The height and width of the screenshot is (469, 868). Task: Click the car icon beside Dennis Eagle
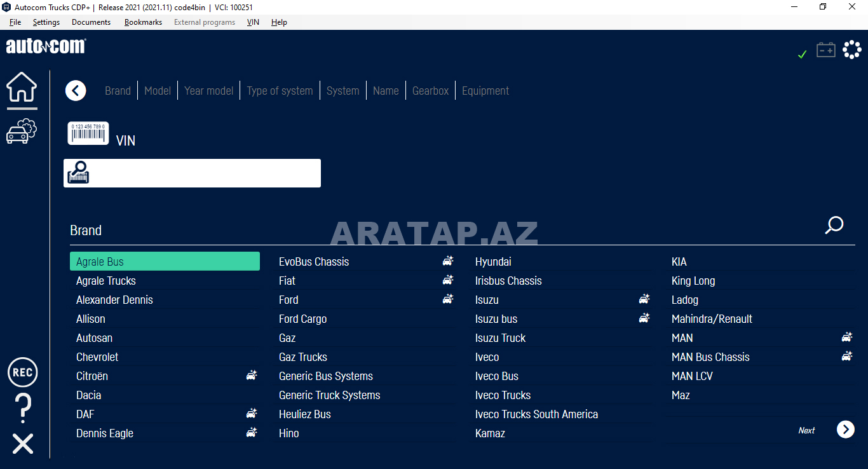point(252,432)
